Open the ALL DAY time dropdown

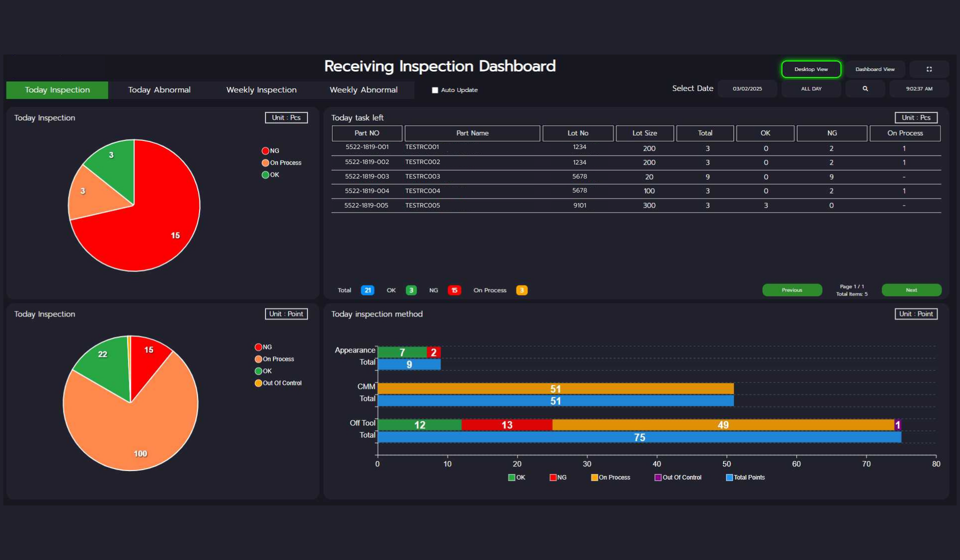[x=811, y=88]
